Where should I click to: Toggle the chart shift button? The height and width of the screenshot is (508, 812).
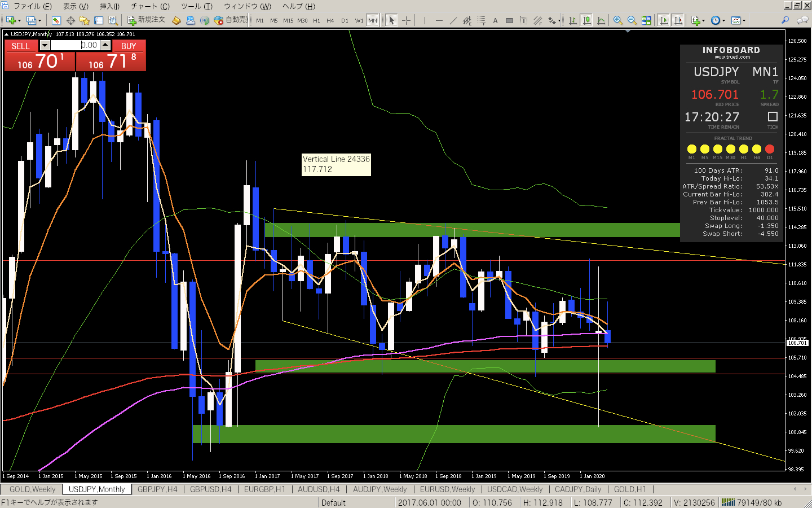[x=678, y=20]
